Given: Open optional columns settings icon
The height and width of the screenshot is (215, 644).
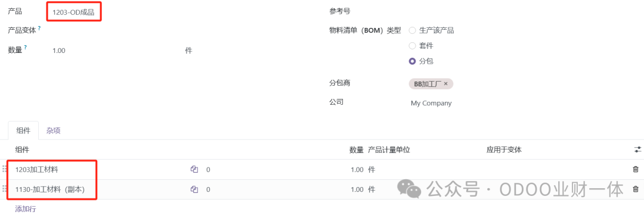Looking at the screenshot, I should click(637, 149).
